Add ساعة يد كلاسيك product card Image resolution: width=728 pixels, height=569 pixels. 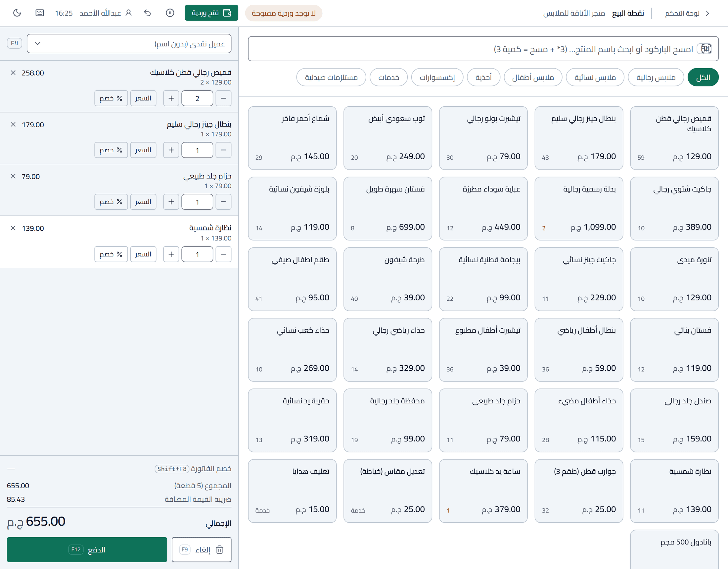point(483,491)
